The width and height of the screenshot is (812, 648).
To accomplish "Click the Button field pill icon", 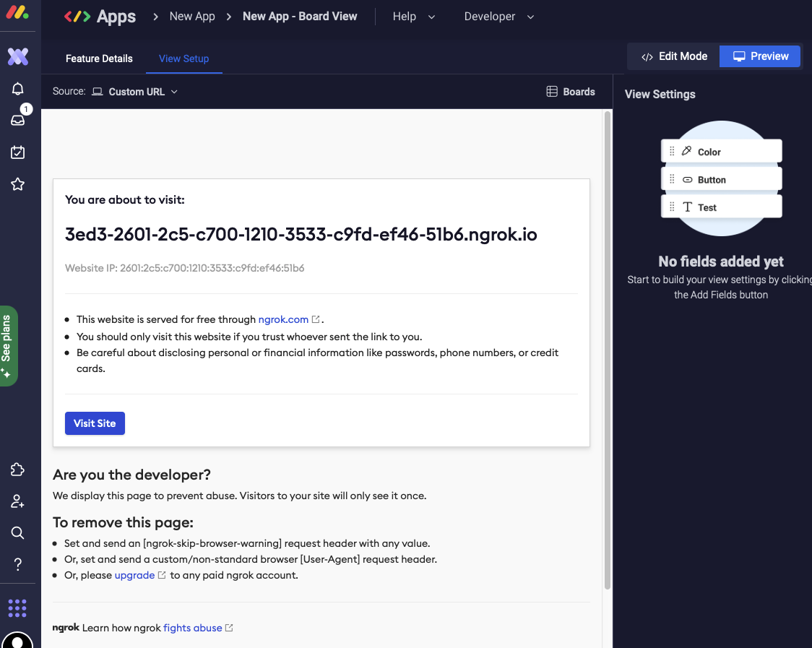I will tap(687, 180).
